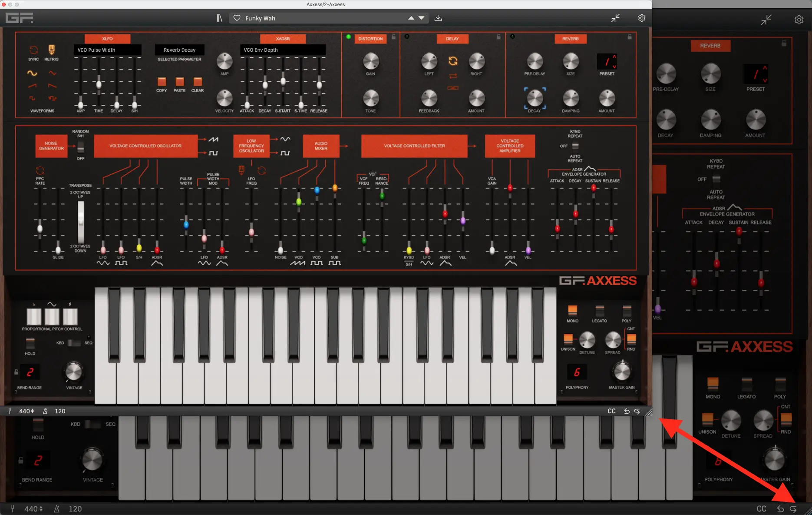Click XLFO Sync icon
The image size is (812, 515).
pyautogui.click(x=33, y=50)
